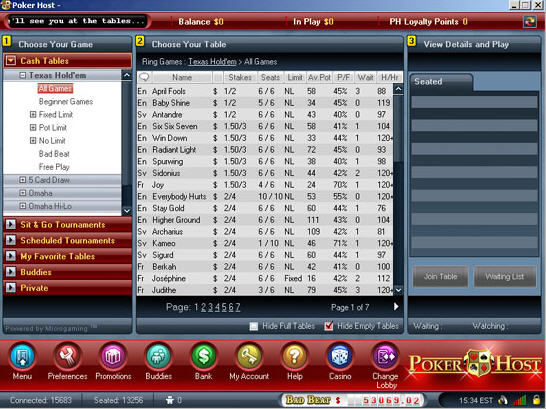
Task: Expand the No Limit node
Action: click(x=33, y=141)
